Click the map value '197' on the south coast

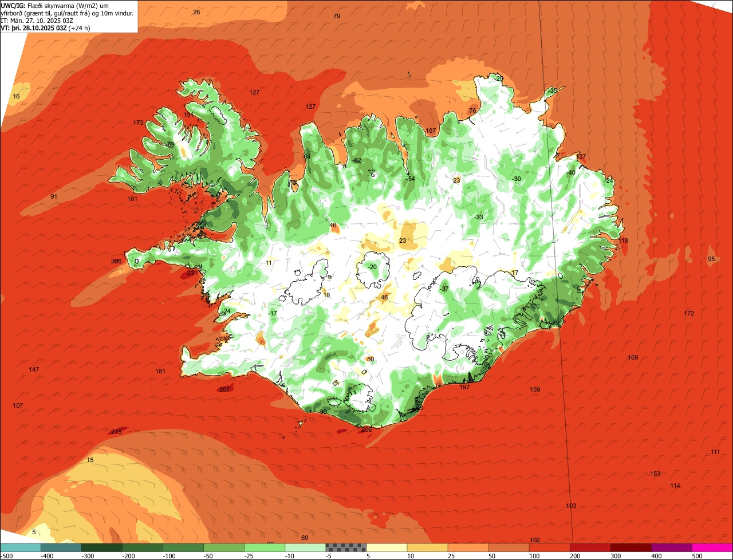click(464, 387)
